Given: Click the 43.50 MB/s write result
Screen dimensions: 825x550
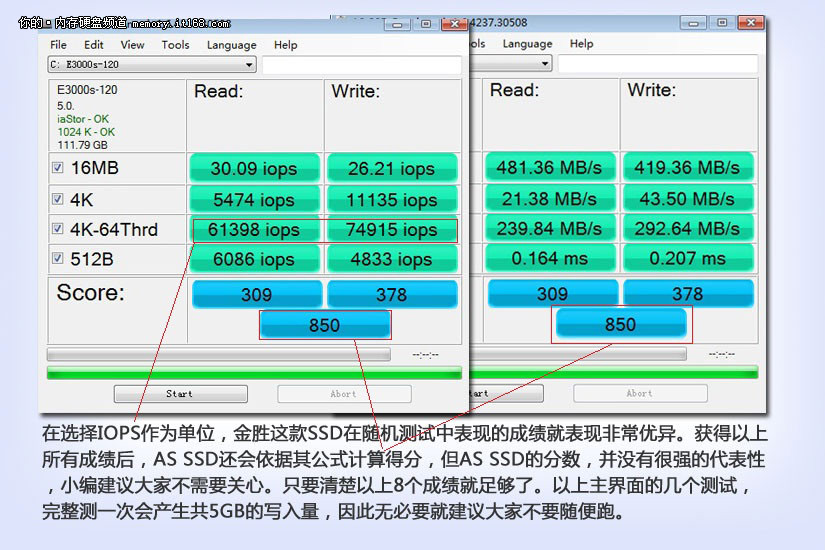Looking at the screenshot, I should coord(688,199).
